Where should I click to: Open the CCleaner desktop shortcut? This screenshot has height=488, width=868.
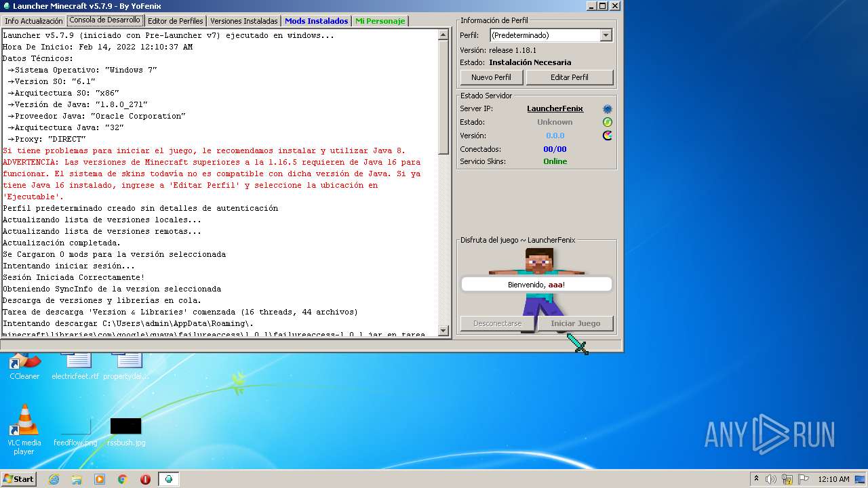[x=24, y=366]
